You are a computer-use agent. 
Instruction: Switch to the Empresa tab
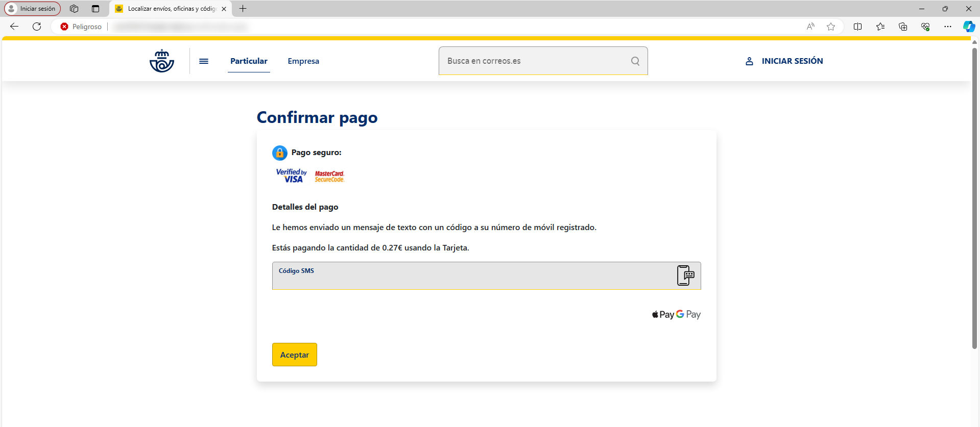[x=303, y=61]
